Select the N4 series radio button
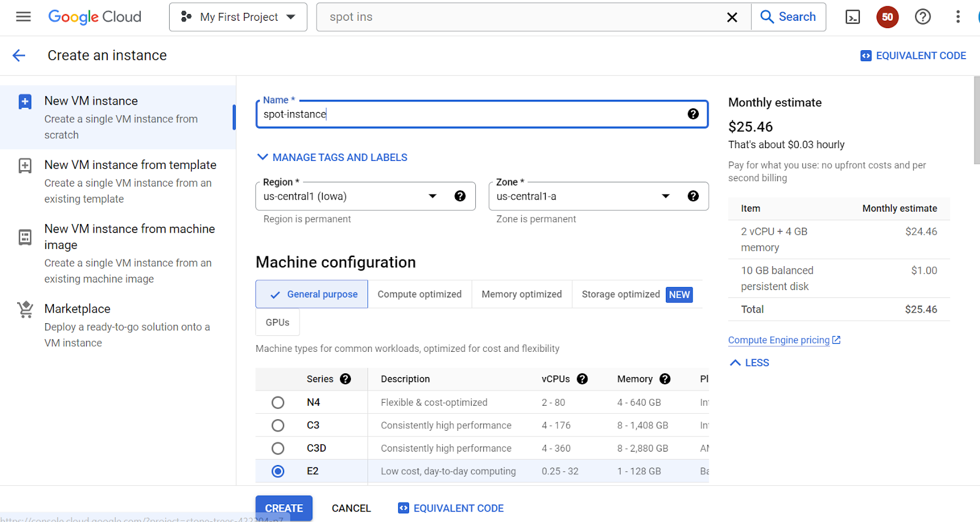This screenshot has width=980, height=522. [x=278, y=403]
